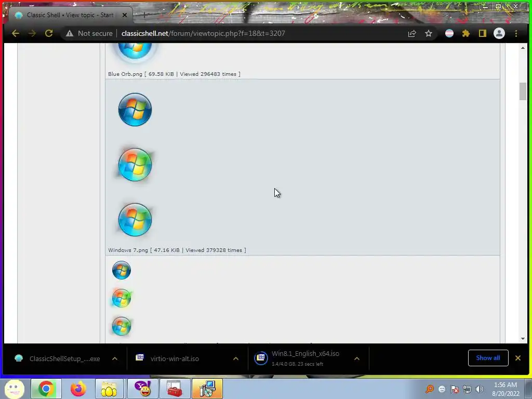532x399 pixels.
Task: Click the Win8.1 iso download progress icon
Action: pyautogui.click(x=261, y=358)
